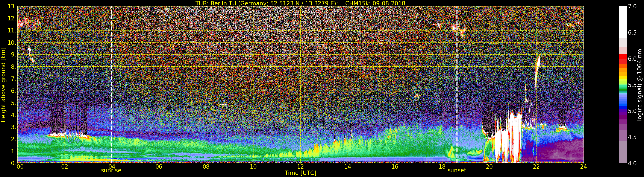The image size is (644, 177).
Task: Click the height axis tick '13.'
Action: tap(12, 6)
